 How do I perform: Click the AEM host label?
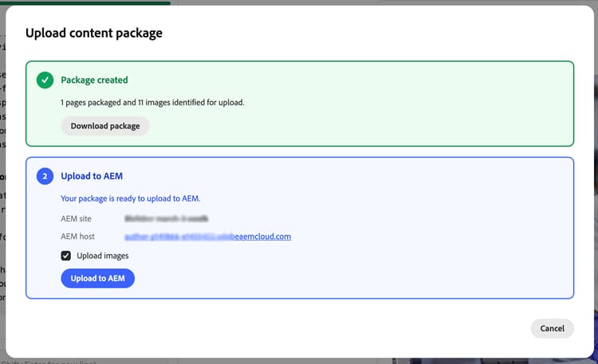click(x=77, y=237)
